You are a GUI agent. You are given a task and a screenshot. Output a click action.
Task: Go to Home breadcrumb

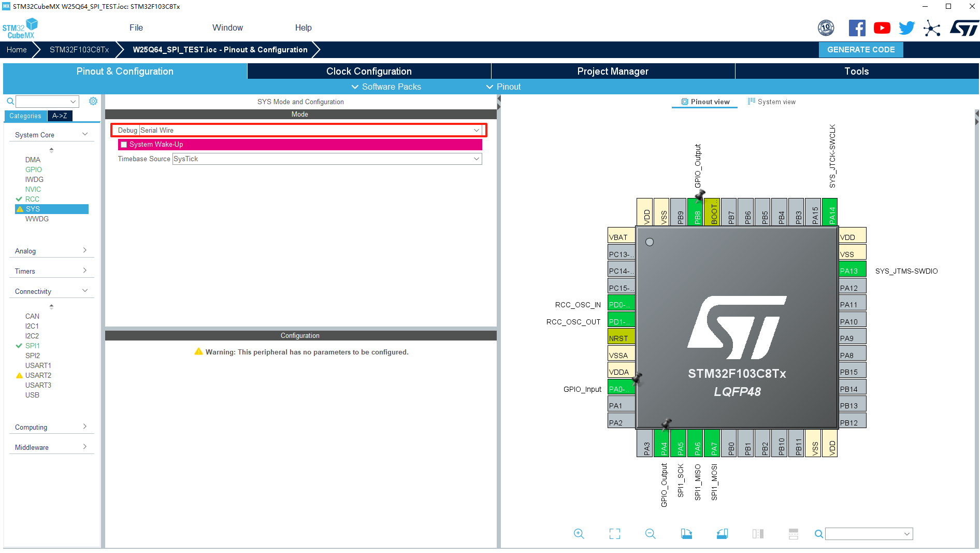pyautogui.click(x=17, y=50)
